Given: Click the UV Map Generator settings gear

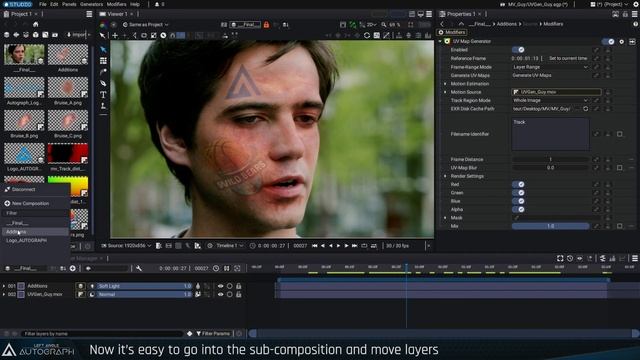Looking at the screenshot, I should (621, 41).
